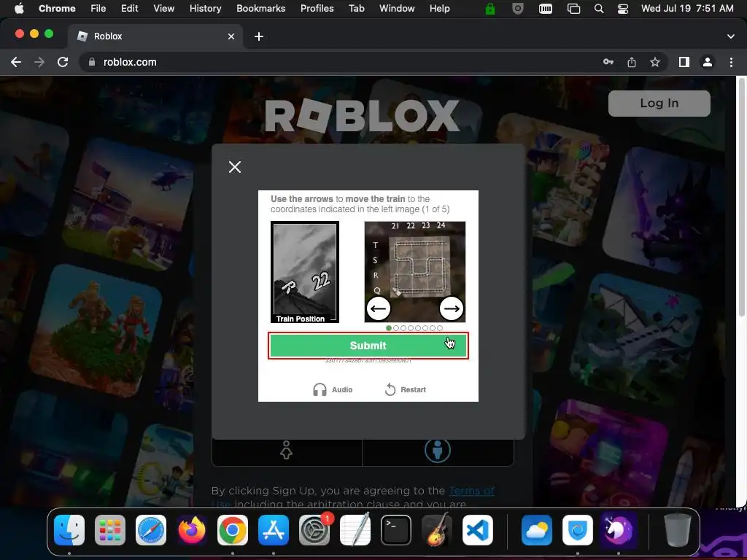Share this page using the share icon
The width and height of the screenshot is (747, 560).
(x=632, y=62)
